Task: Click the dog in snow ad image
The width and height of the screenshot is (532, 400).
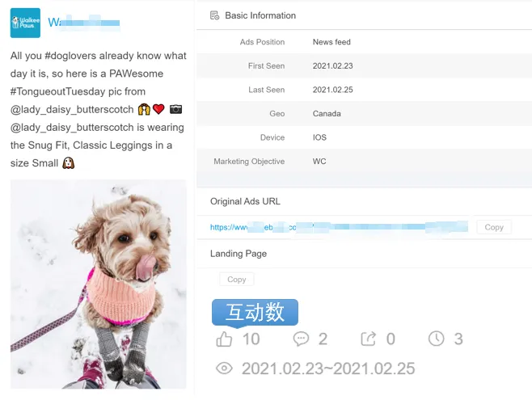Action: pos(99,284)
